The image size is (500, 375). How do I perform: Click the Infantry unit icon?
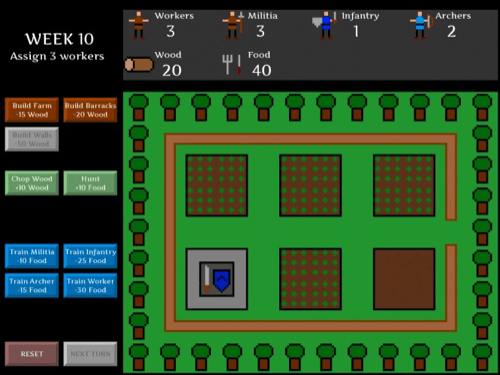(325, 26)
